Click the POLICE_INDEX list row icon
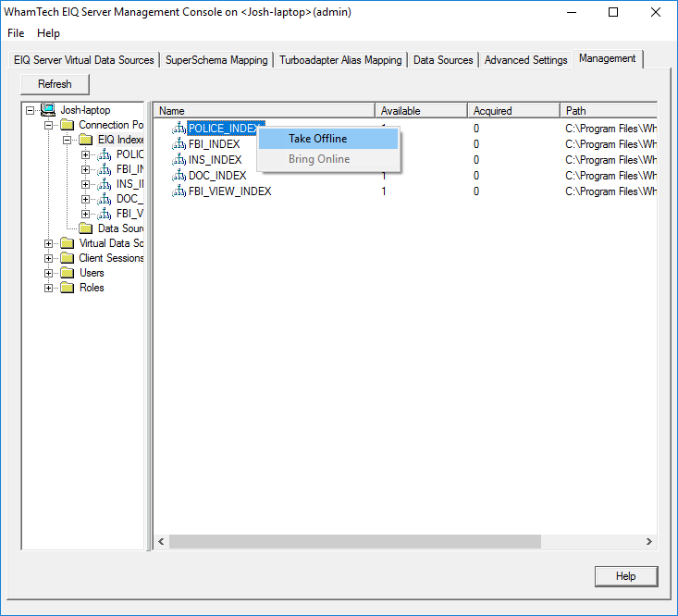The width and height of the screenshot is (678, 616). (179, 129)
